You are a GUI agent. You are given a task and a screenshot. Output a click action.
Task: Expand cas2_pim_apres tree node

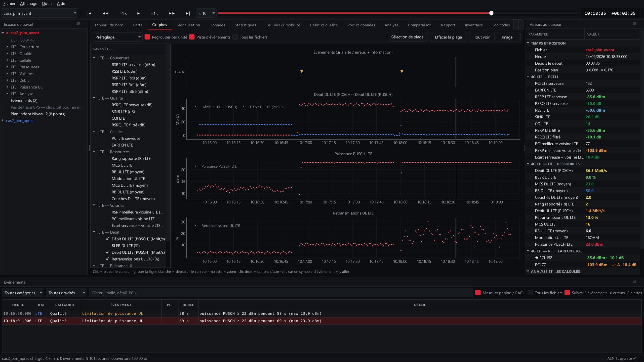[3, 120]
